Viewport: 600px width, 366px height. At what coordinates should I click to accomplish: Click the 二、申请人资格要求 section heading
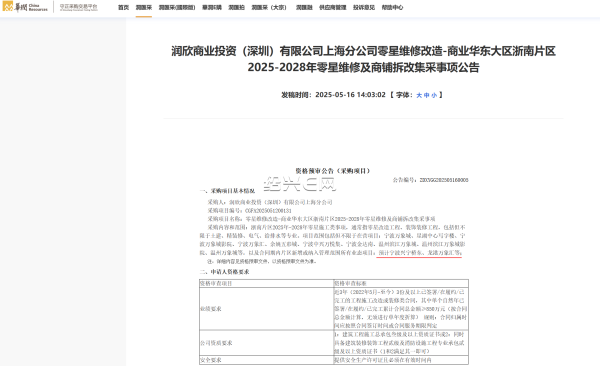tap(225, 271)
